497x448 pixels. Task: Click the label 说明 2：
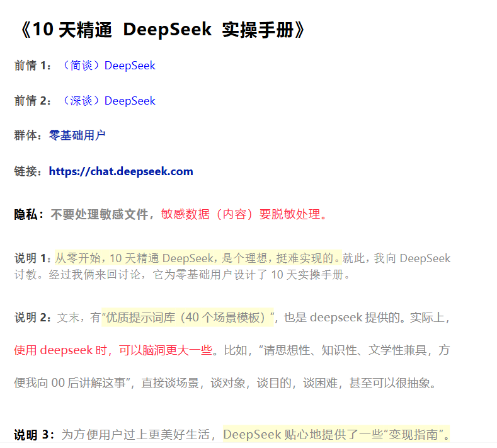(33, 318)
